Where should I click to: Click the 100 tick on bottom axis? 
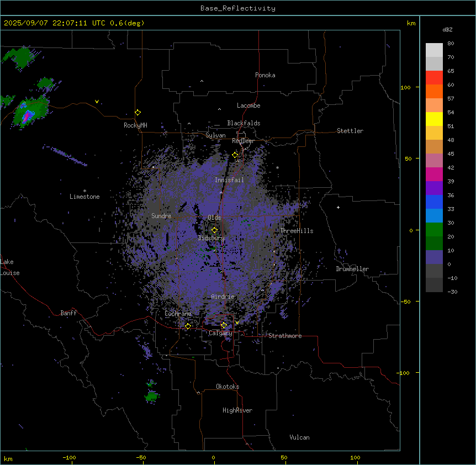point(355,457)
